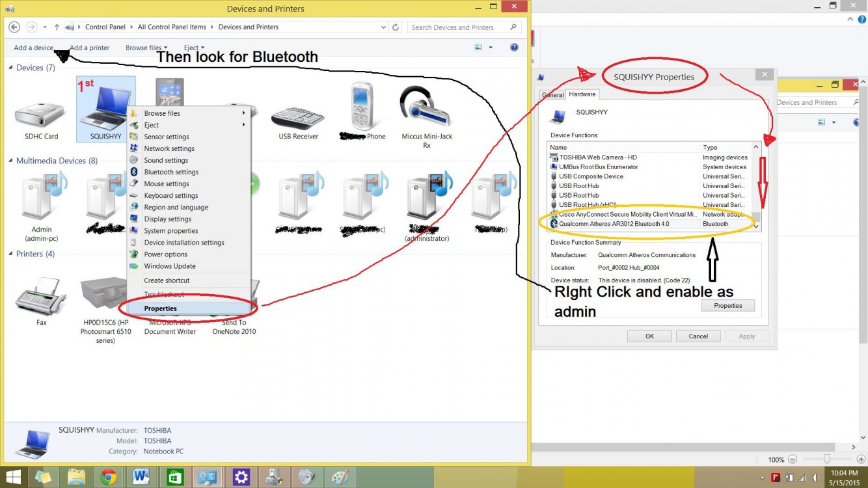Open the Browse files toolbar dropdown
This screenshot has width=868, height=488.
146,47
